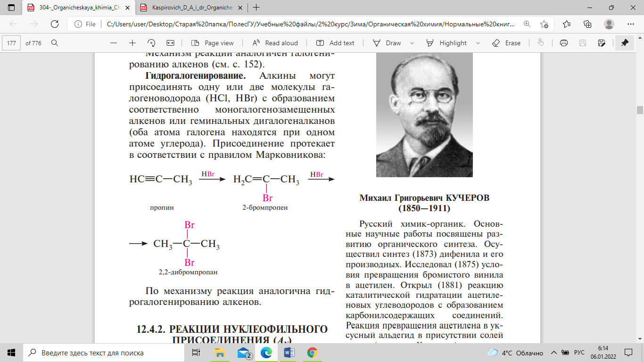This screenshot has width=644, height=362.
Task: Start Read aloud
Action: click(x=275, y=43)
